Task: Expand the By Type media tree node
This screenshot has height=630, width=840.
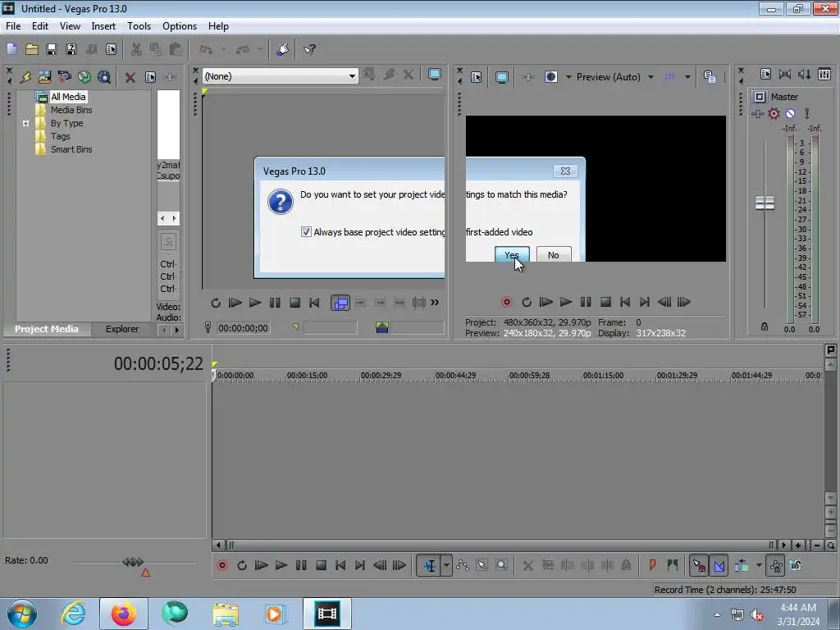Action: pos(25,123)
